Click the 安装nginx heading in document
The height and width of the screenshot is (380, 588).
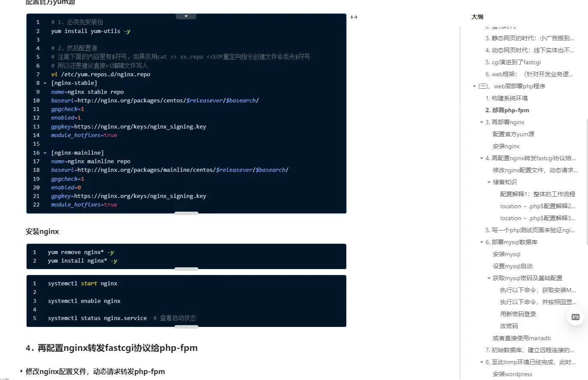pyautogui.click(x=42, y=231)
